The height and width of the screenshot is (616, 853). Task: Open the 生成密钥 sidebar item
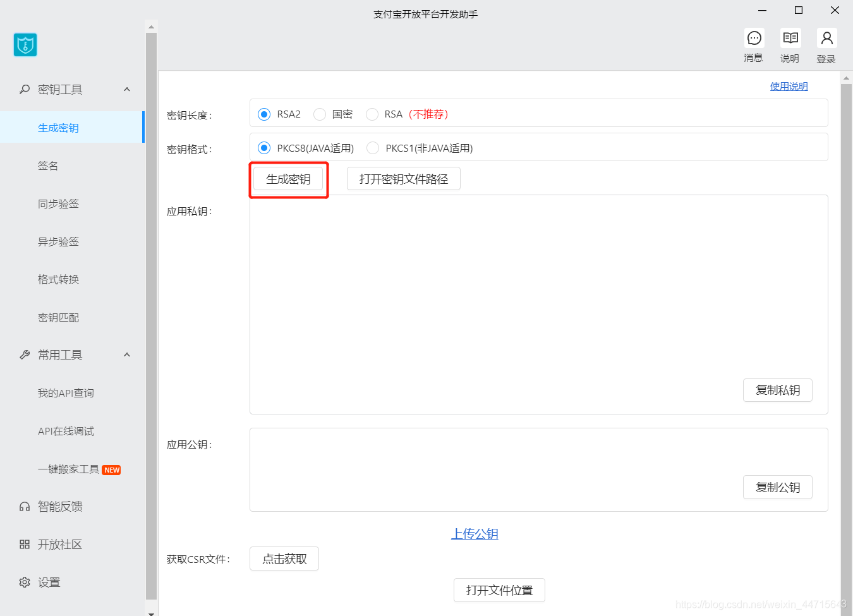[x=72, y=128]
